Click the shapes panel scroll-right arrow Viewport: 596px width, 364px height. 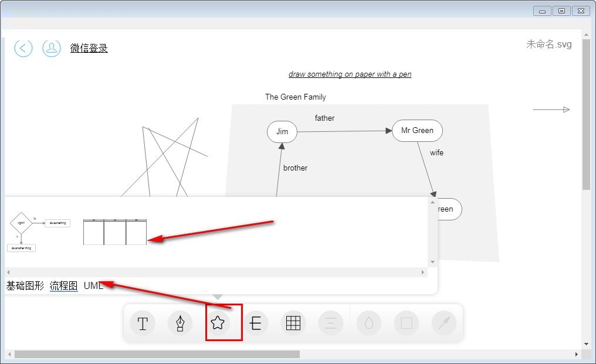pyautogui.click(x=423, y=272)
